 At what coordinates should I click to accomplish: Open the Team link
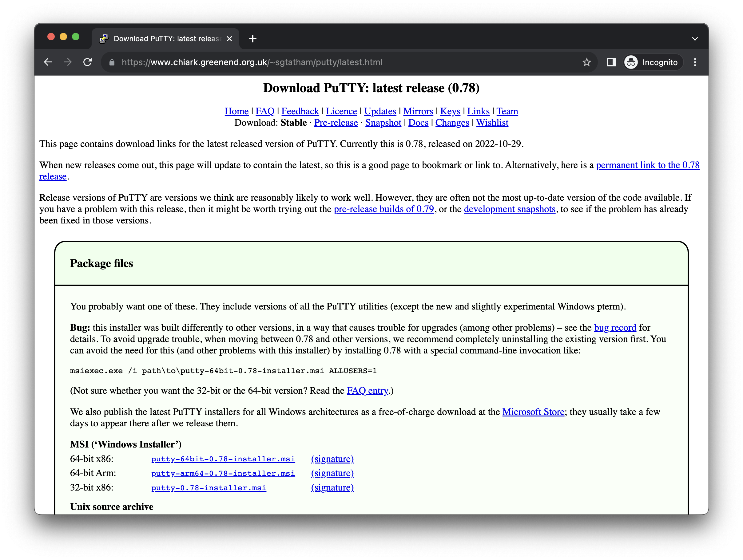[507, 111]
